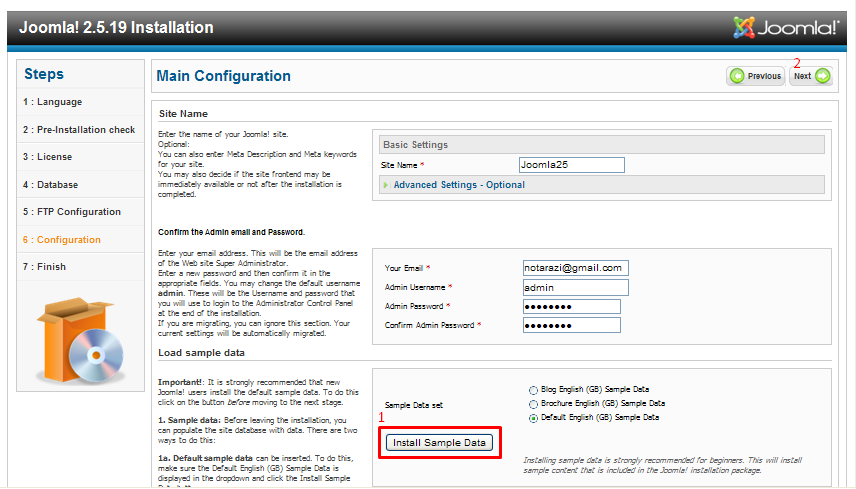Image resolution: width=856 pixels, height=489 pixels.
Task: Click the Next button label
Action: (x=802, y=76)
